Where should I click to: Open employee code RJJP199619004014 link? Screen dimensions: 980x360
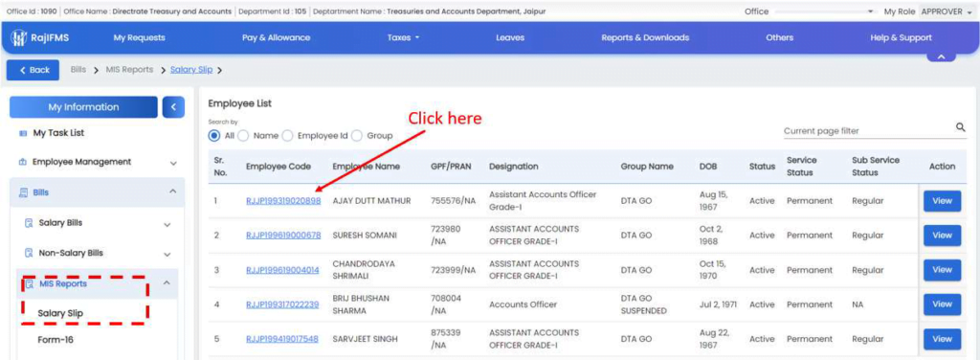tap(282, 270)
